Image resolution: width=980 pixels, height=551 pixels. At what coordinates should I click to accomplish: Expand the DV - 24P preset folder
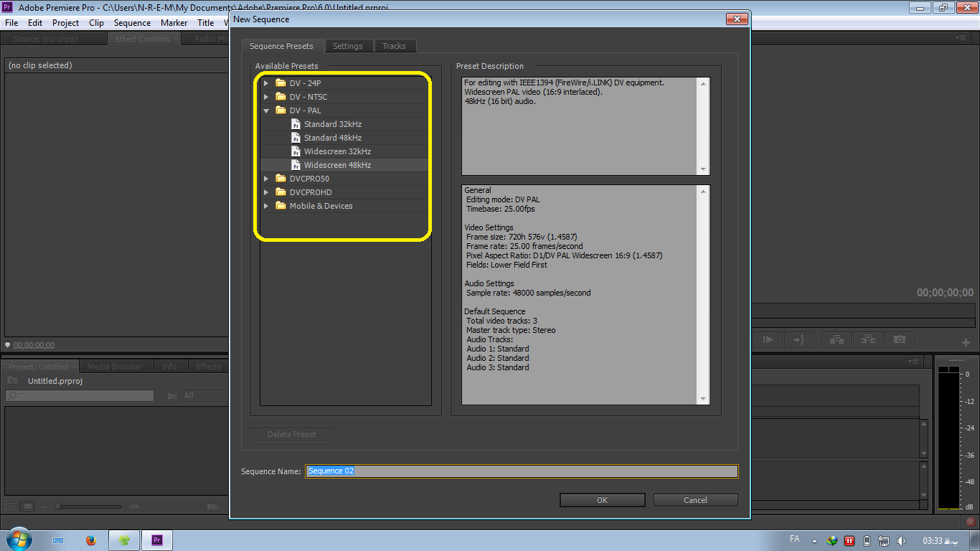click(266, 83)
